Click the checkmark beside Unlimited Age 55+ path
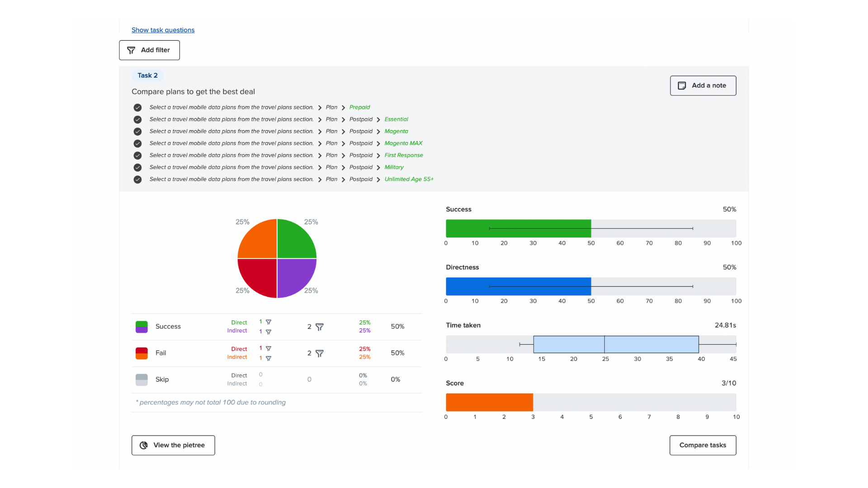This screenshot has height=488, width=868. coord(137,179)
